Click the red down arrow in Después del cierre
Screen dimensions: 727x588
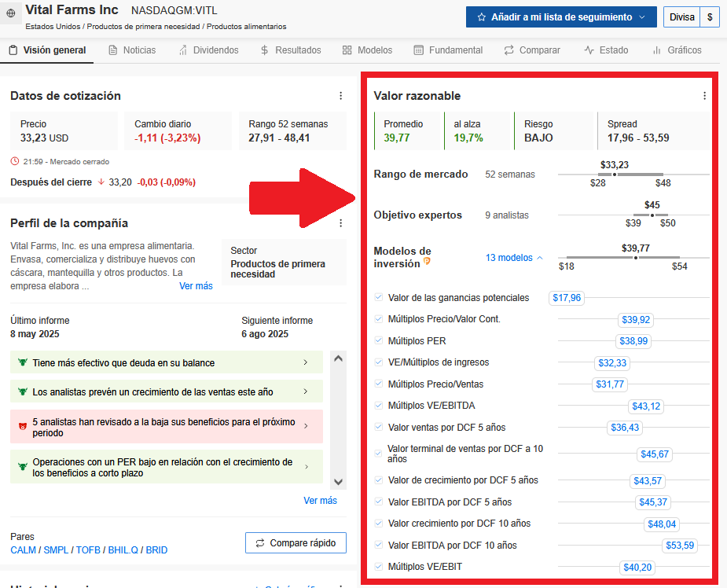pos(101,182)
